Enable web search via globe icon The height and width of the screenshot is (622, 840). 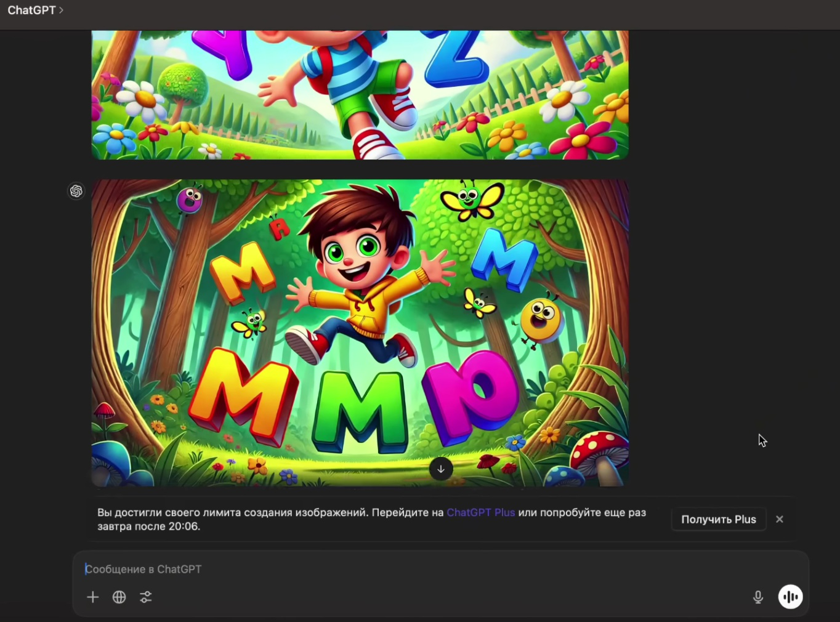pyautogui.click(x=119, y=597)
